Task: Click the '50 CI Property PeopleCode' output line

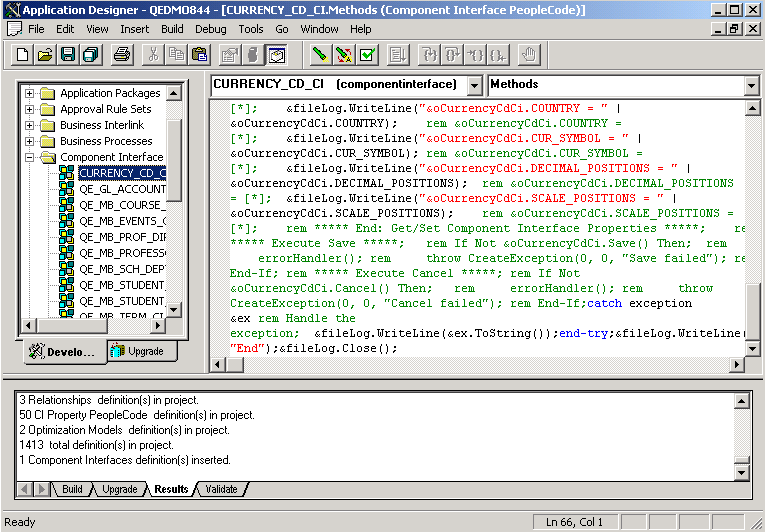Action: [x=137, y=415]
